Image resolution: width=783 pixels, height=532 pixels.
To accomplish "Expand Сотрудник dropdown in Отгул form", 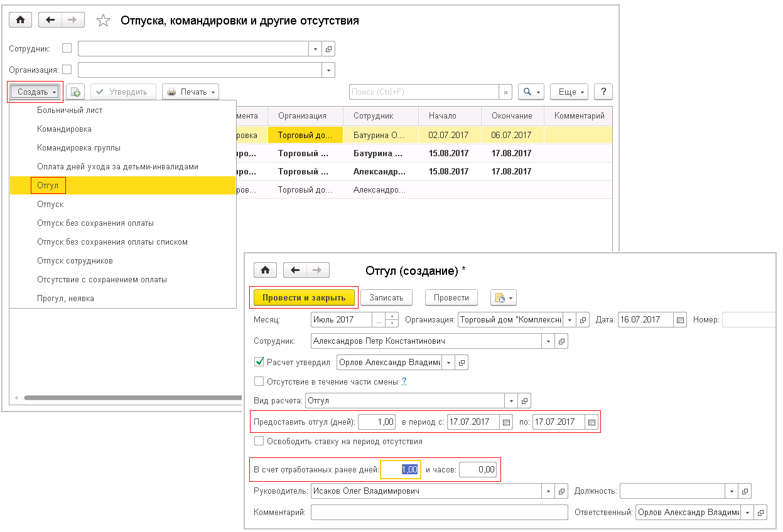I will [549, 341].
